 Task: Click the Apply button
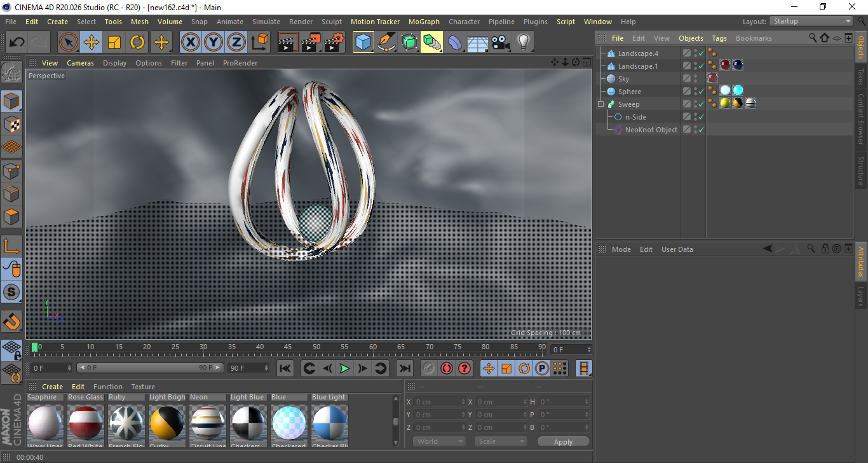coord(563,441)
